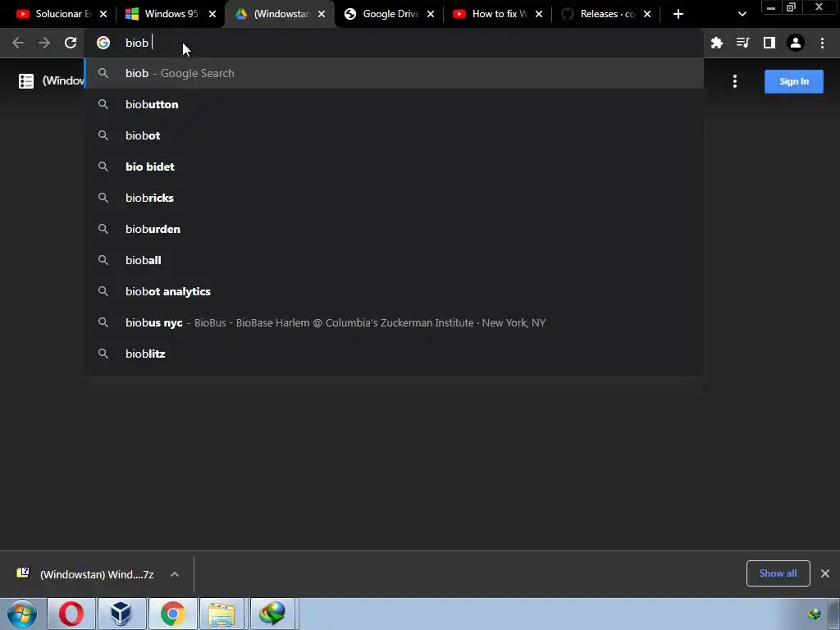Screen dimensions: 840x630
Task: Pick the bio bidet suggestion
Action: coord(394,167)
